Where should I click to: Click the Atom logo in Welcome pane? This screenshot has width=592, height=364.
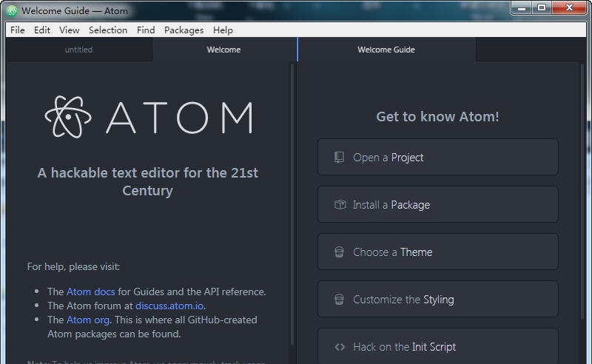point(149,117)
